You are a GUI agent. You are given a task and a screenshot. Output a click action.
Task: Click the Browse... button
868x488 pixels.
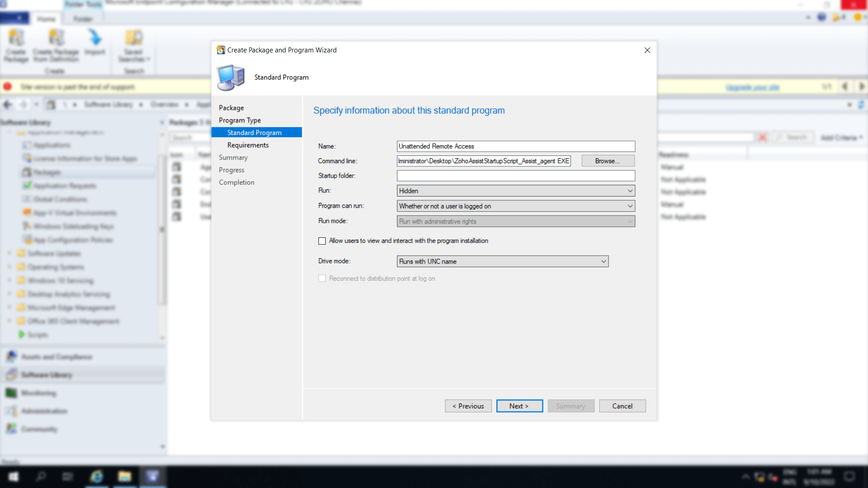pos(608,161)
